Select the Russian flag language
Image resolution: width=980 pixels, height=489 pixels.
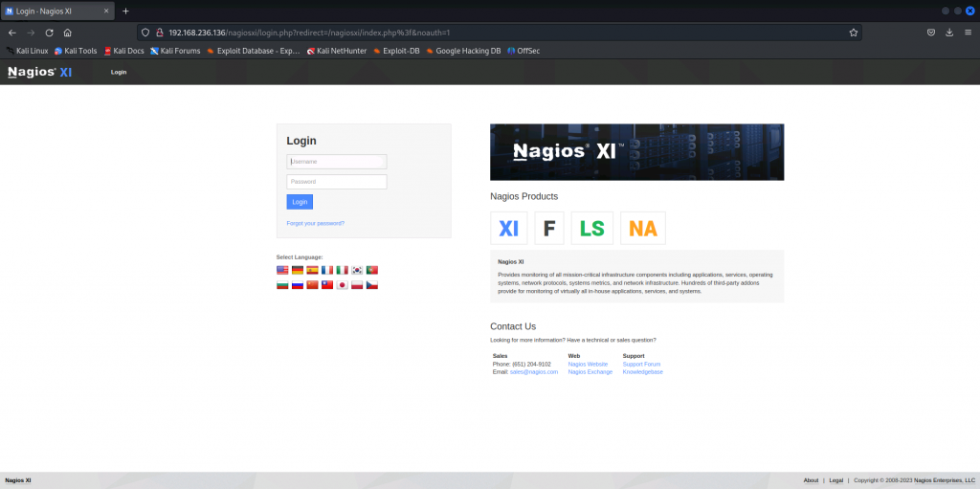298,285
